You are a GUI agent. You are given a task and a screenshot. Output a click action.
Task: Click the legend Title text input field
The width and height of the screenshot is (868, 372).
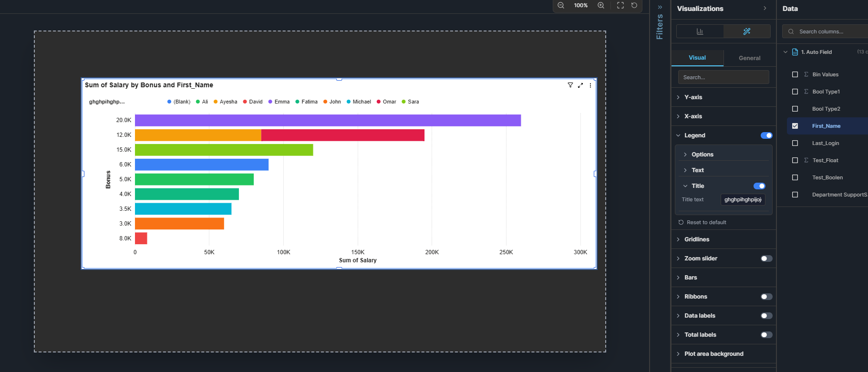click(x=743, y=200)
